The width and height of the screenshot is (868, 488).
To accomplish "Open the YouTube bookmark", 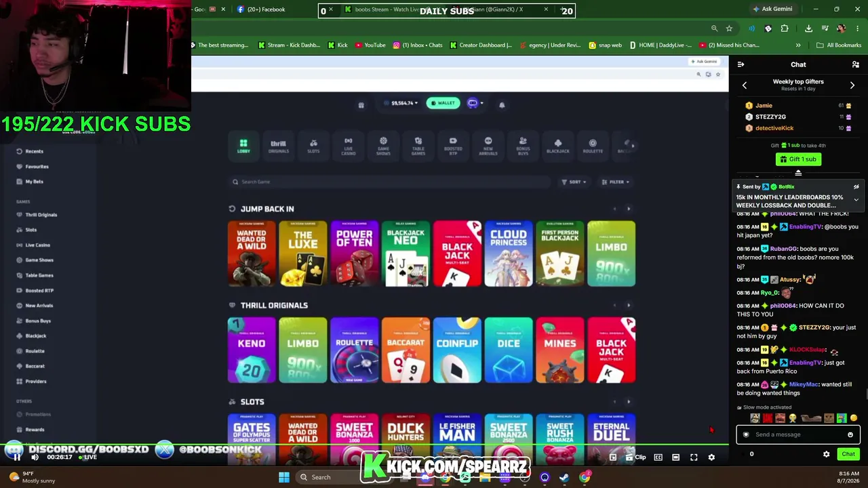I will point(370,45).
